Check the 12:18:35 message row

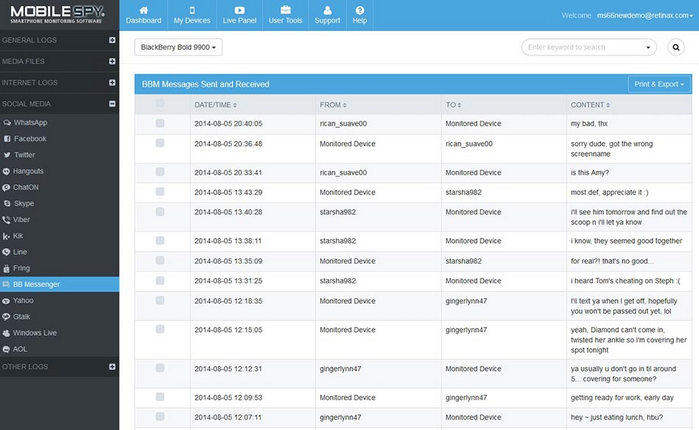pyautogui.click(x=160, y=300)
